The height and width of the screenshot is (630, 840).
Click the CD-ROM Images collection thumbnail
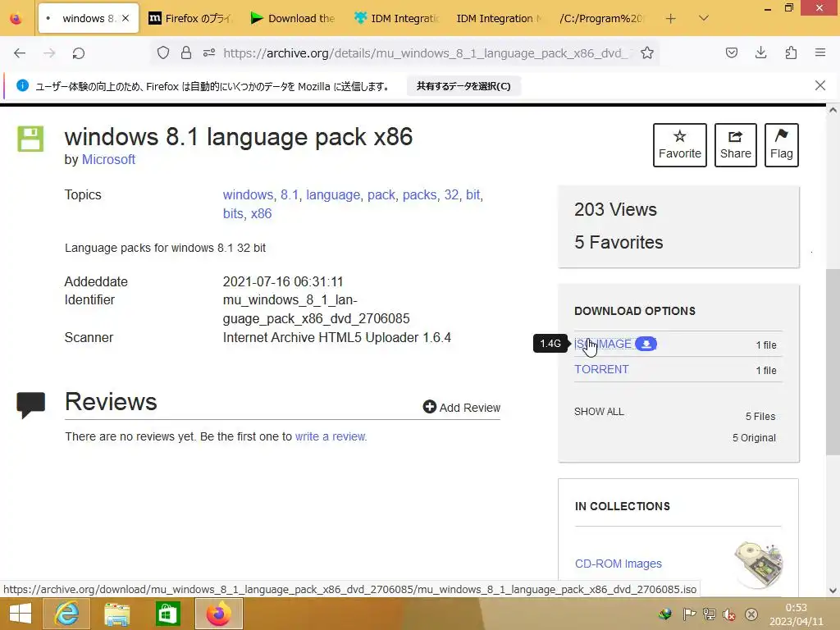coord(759,564)
